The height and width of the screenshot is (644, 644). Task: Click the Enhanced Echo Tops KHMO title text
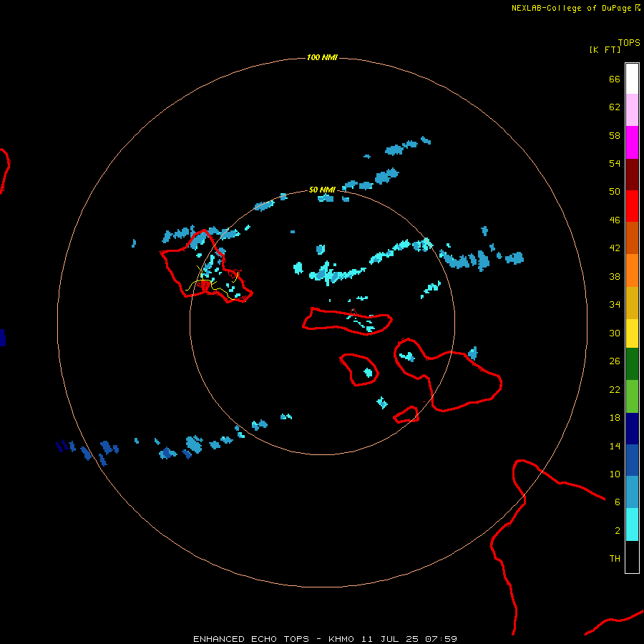tap(325, 639)
